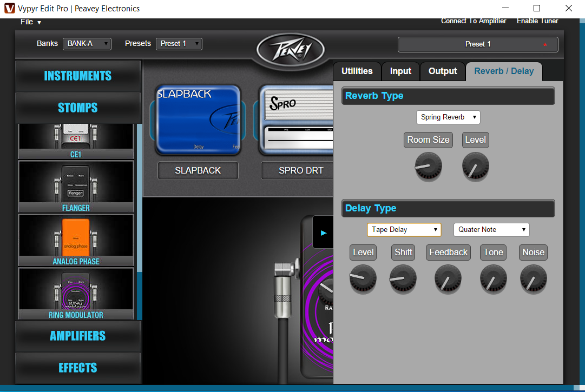585x392 pixels.
Task: Click the blue play arrow on pedal
Action: [324, 233]
